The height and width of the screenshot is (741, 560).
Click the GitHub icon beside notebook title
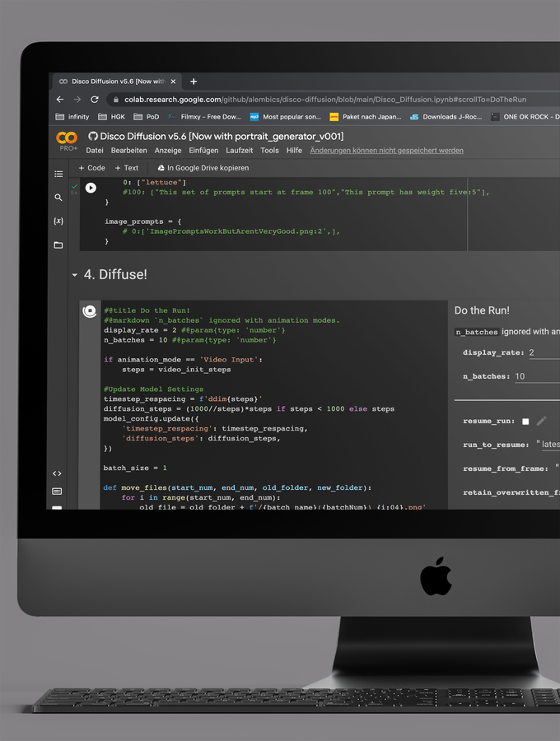pyautogui.click(x=92, y=136)
